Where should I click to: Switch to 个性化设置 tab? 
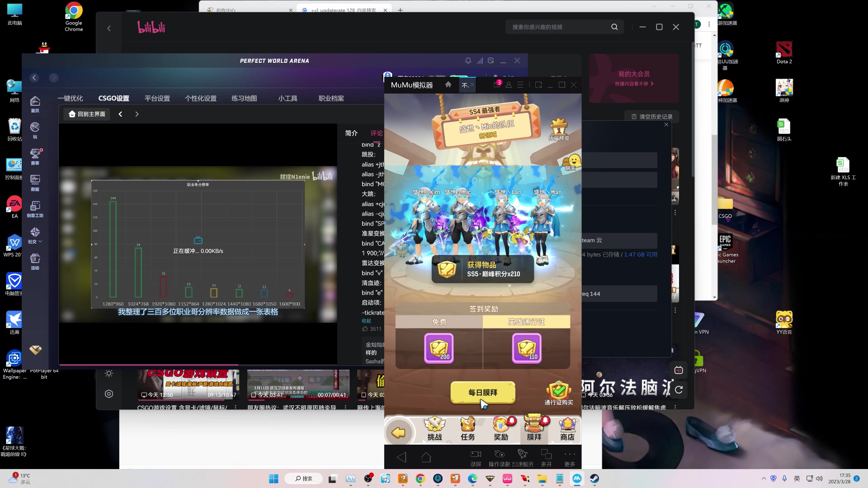pos(200,98)
